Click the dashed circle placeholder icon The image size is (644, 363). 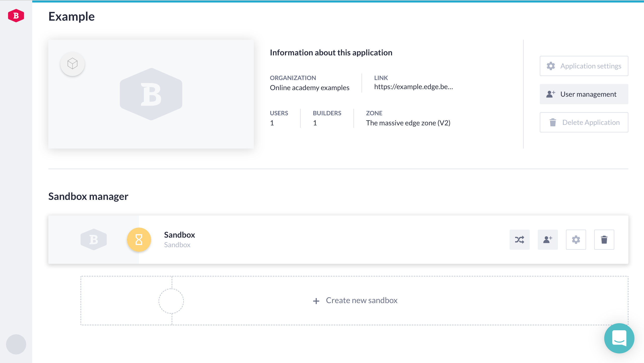click(172, 301)
